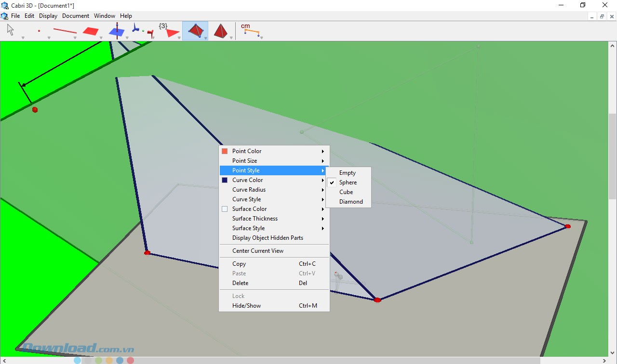Click Center Current View

click(258, 251)
